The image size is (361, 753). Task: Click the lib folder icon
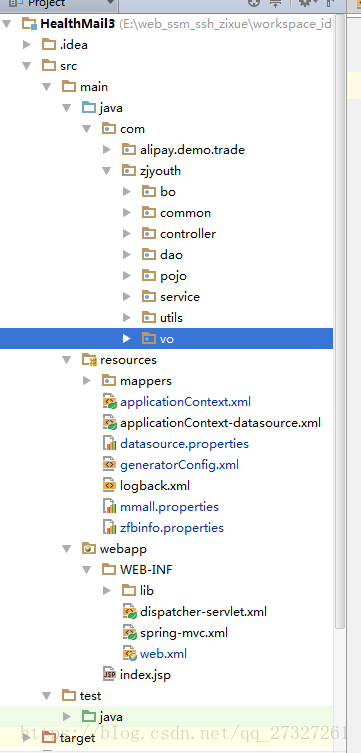click(129, 590)
